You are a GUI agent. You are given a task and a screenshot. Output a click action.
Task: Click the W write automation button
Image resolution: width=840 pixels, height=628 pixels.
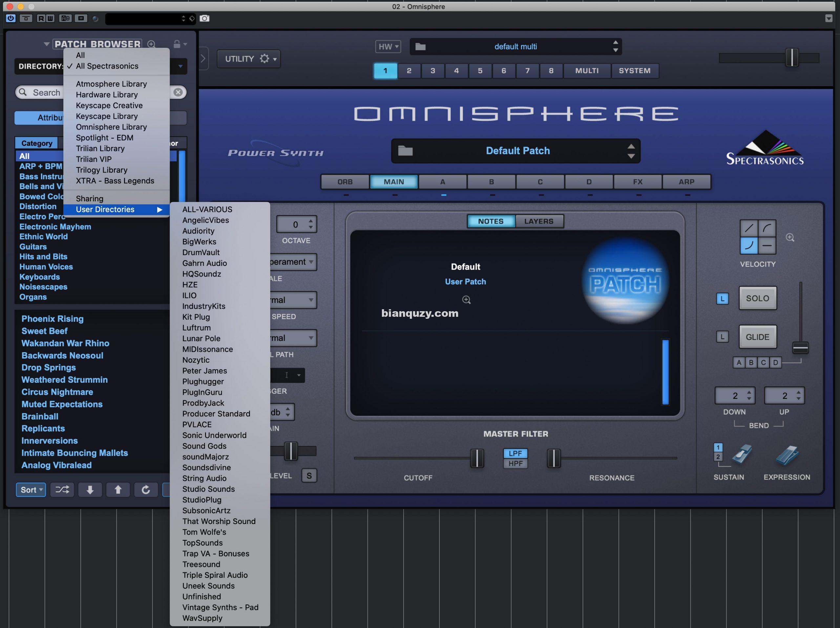pos(50,18)
